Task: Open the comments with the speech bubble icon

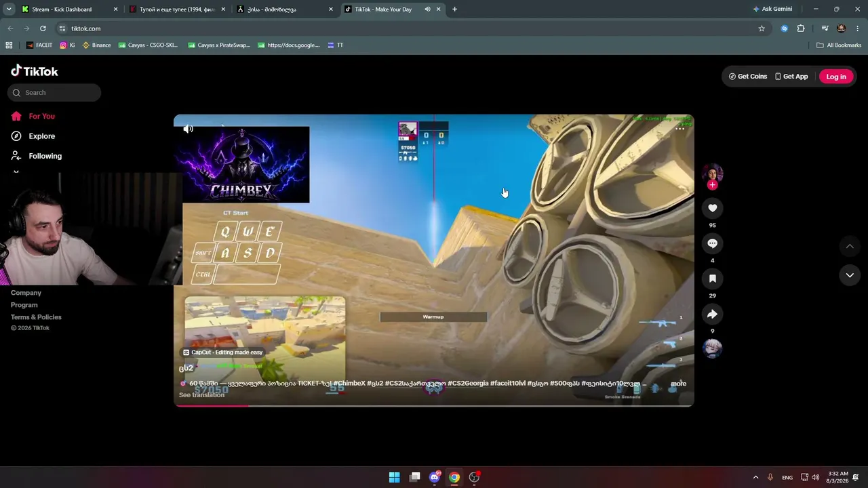Action: [712, 243]
